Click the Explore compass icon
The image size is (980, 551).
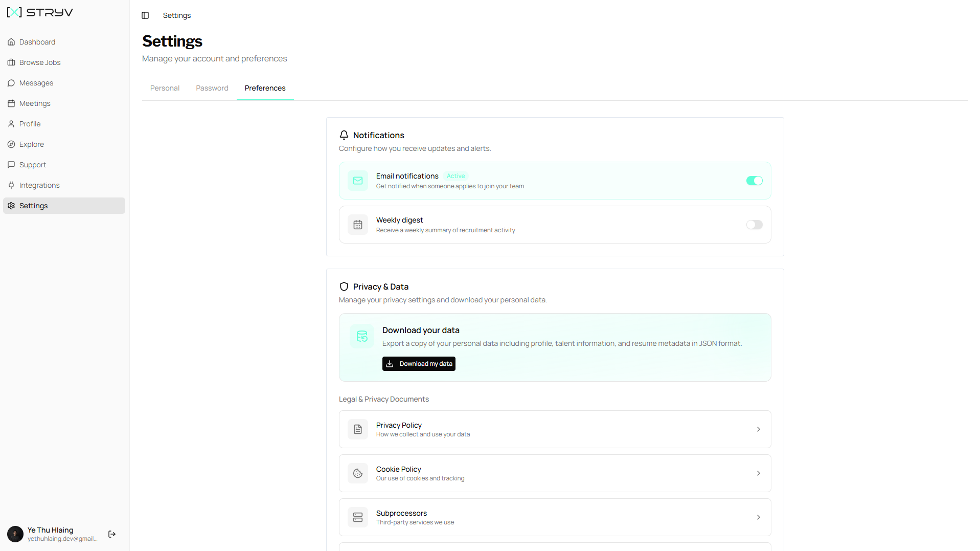11,144
